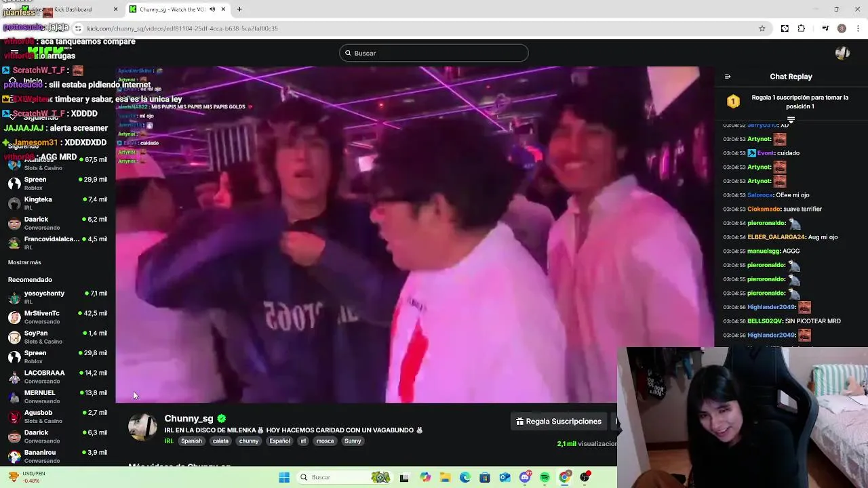This screenshot has height=488, width=868.
Task: Mute the Chunny_sg tab audio icon
Action: (x=212, y=9)
